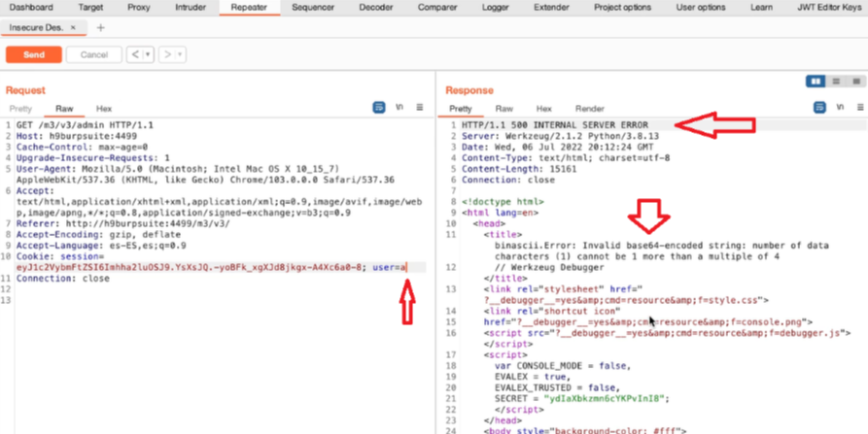Go to the Logger tab

(x=495, y=7)
